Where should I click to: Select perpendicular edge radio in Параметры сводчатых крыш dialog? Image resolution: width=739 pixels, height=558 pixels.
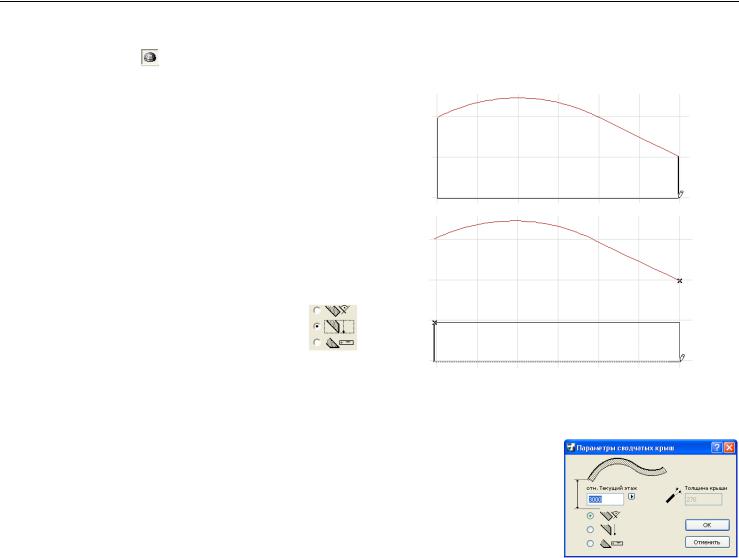[x=590, y=516]
